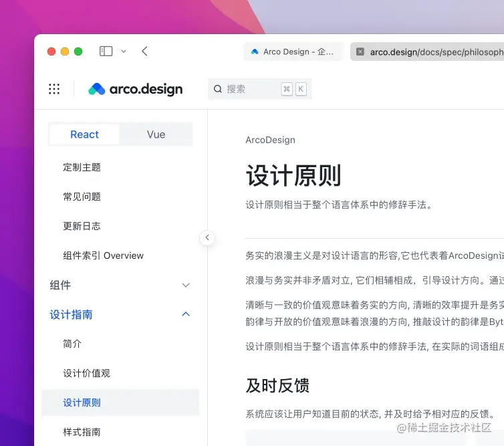Toggle the Safari sidebar icon
Screen dimensions: 504x446
tap(106, 51)
